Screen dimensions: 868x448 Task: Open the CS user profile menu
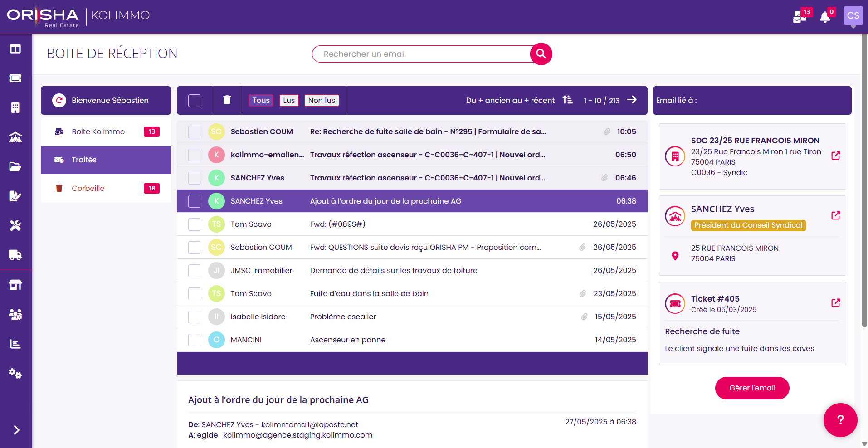(853, 16)
